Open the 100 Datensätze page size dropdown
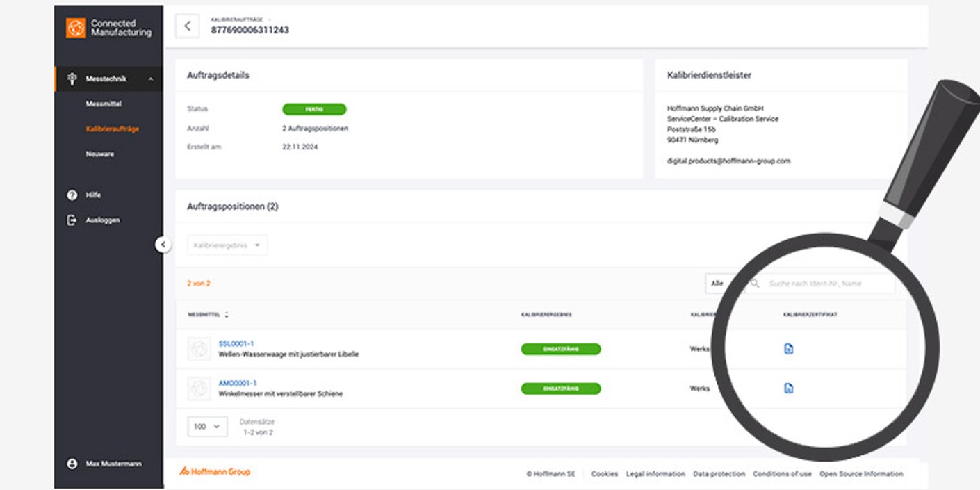980x490 pixels. 206,426
